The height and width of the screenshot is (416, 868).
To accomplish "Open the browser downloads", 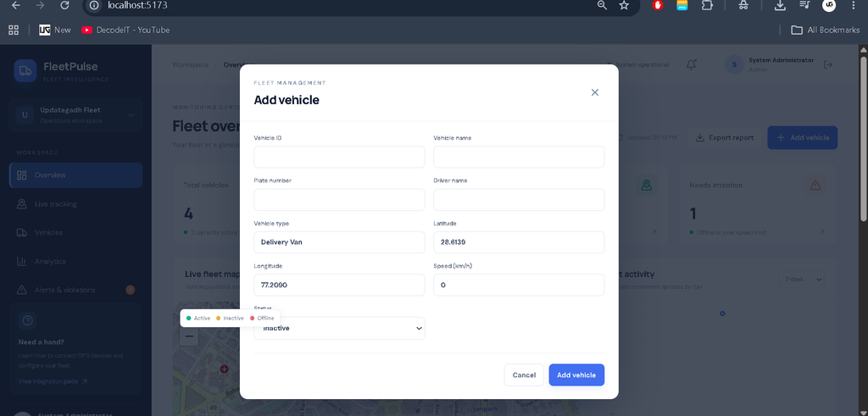I will pos(780,5).
